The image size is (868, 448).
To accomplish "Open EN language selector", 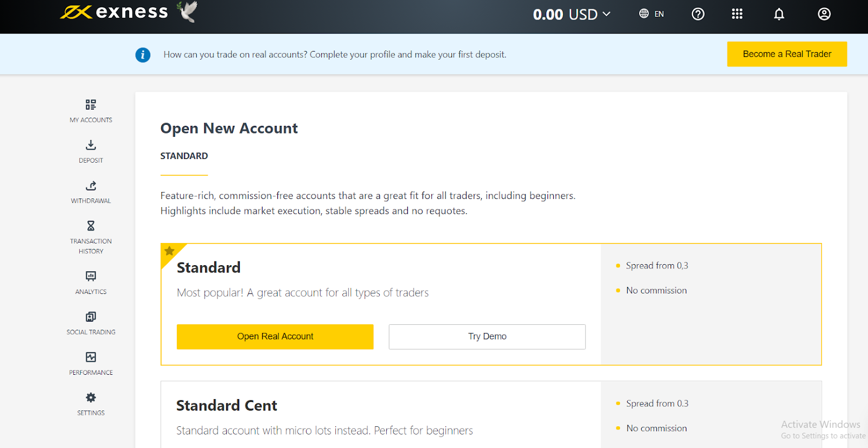I will tap(652, 14).
